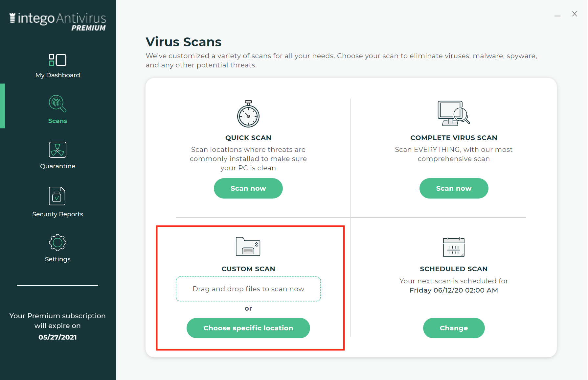Click the Intego Antivirus Premium logo
Screen dimensions: 588x380
[x=58, y=22]
